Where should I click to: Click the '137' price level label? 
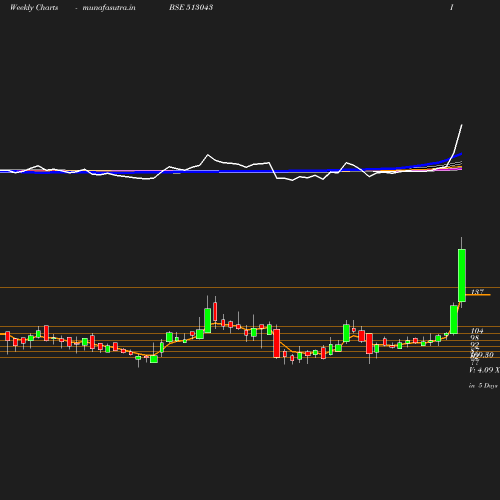[477, 292]
